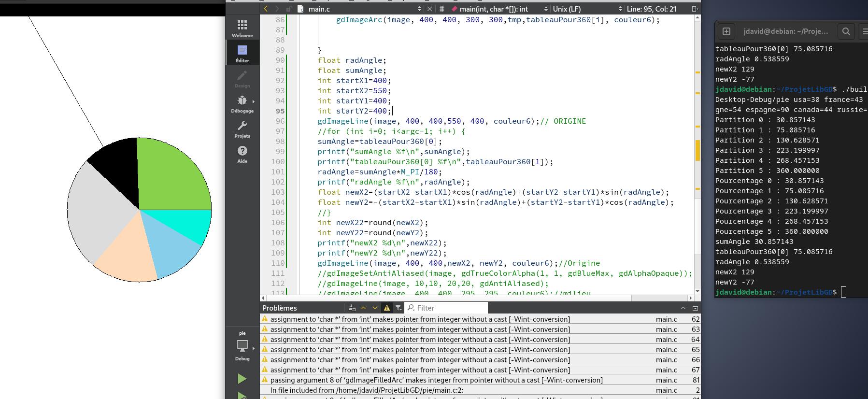Toggle the split editor button
Screen dimensions: 868x399
coord(695,9)
